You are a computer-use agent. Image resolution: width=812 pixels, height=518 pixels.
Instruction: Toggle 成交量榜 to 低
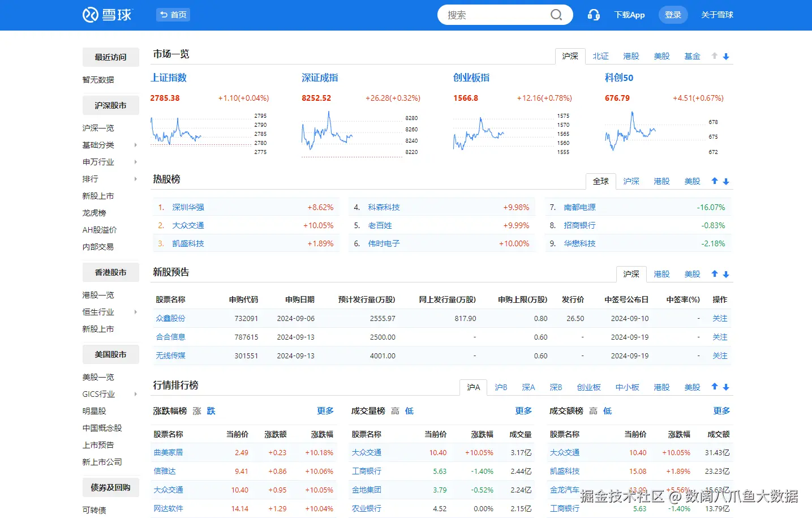(409, 411)
